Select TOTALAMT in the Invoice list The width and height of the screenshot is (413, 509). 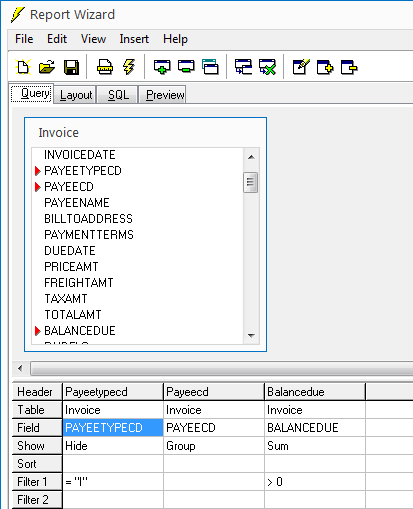click(x=73, y=315)
